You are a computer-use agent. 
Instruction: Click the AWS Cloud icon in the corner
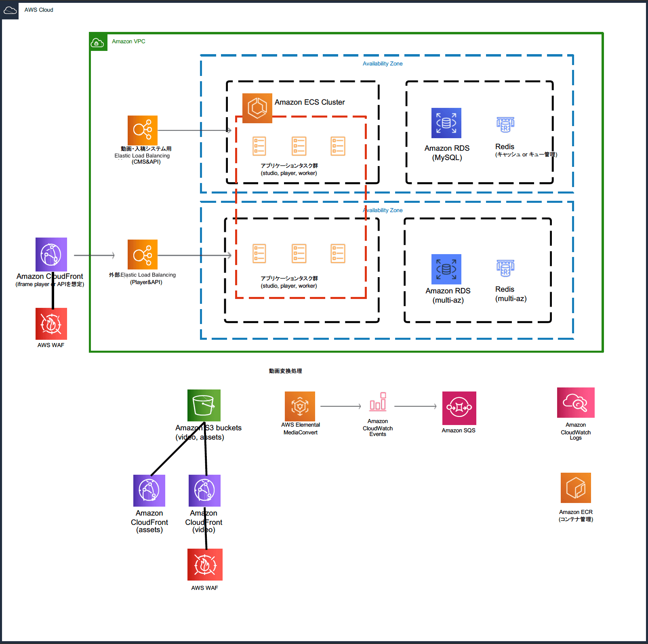10,10
